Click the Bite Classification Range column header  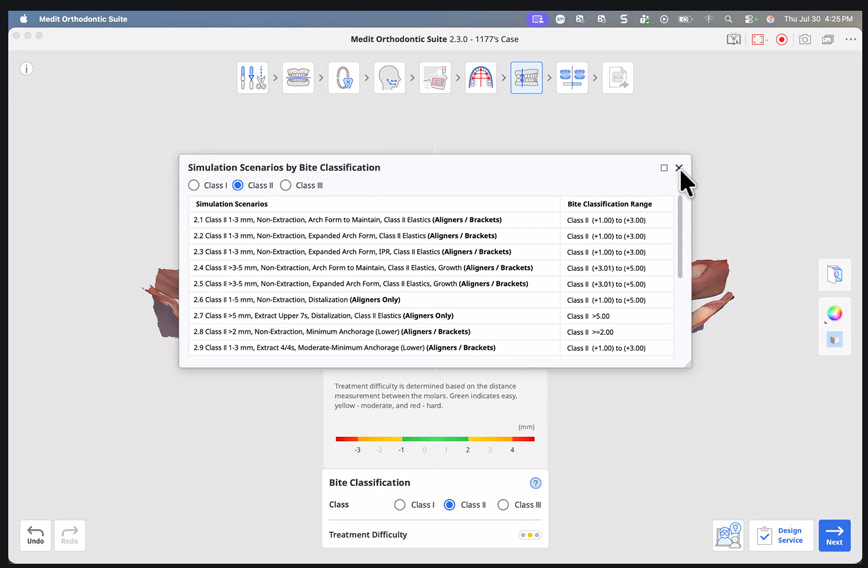[x=617, y=204]
